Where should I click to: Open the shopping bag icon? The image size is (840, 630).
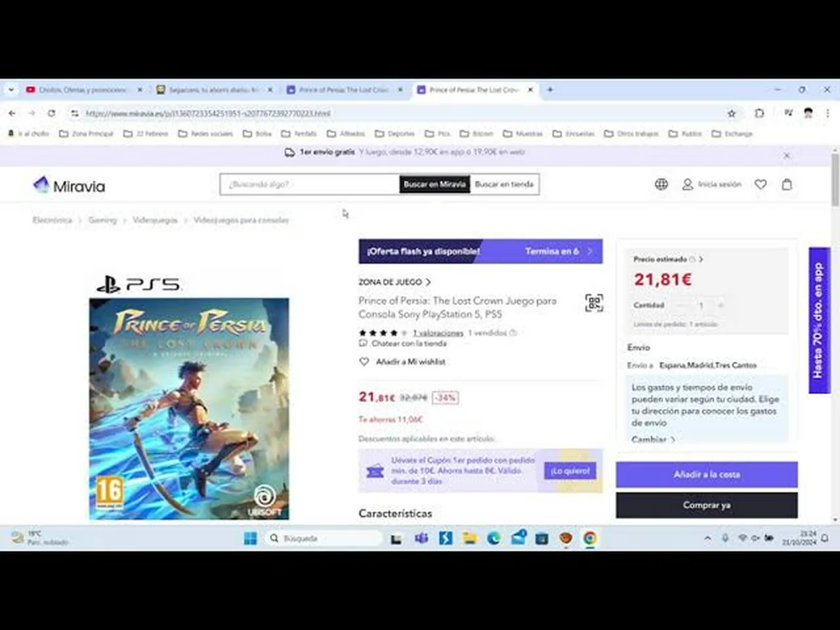coord(787,184)
